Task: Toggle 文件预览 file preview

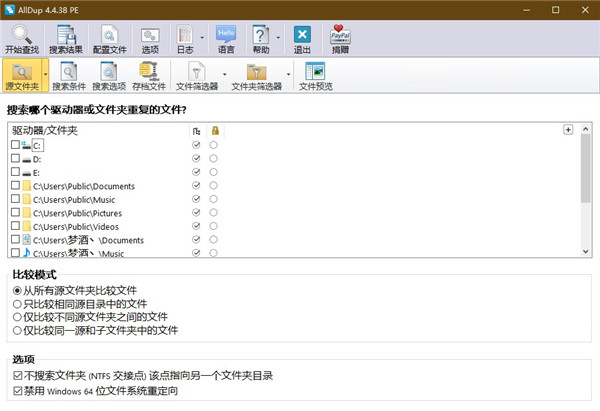Action: point(316,76)
